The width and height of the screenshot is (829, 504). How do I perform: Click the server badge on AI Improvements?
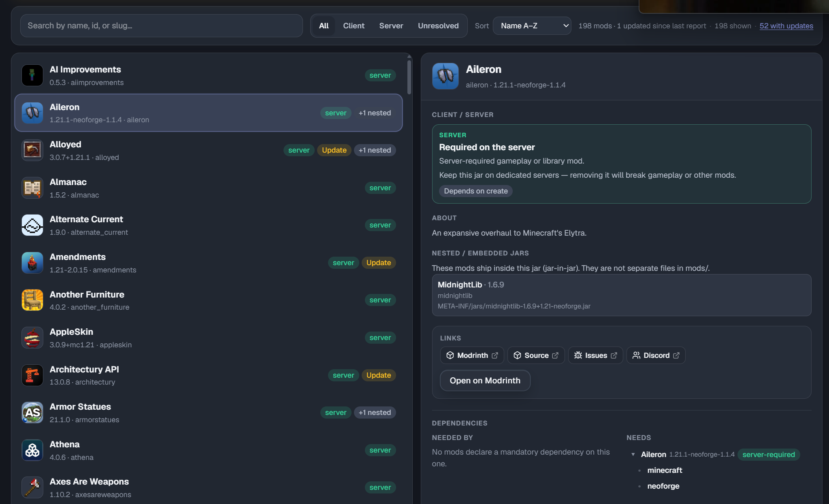pyautogui.click(x=380, y=75)
